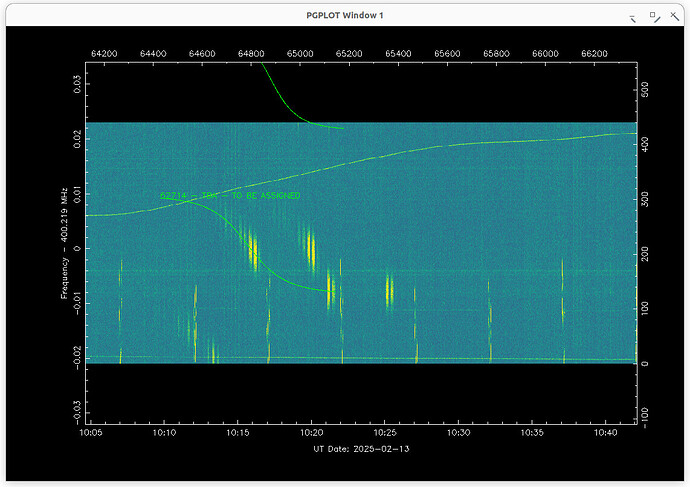Viewport: 690px width, 487px height.
Task: Maximize the PGPLOT window
Action: [x=653, y=16]
